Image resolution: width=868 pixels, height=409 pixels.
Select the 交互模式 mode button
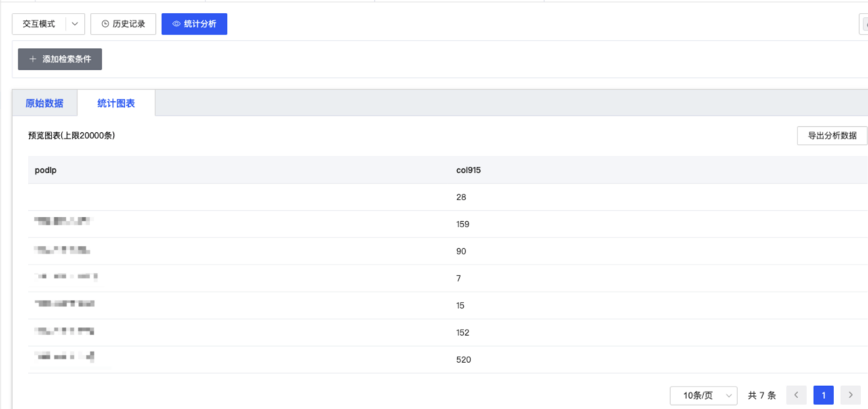click(x=39, y=24)
